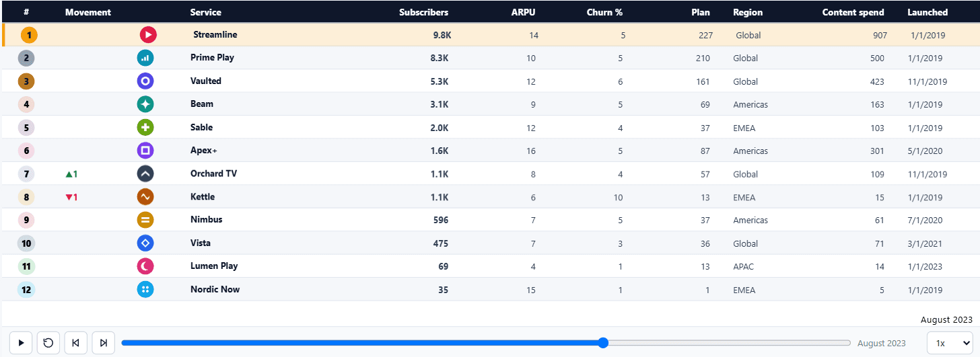Click the Beam sparkle logo icon

click(x=145, y=104)
